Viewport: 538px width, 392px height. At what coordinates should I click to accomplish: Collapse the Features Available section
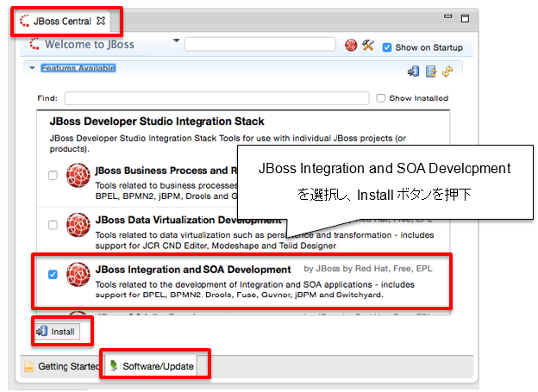[x=32, y=68]
